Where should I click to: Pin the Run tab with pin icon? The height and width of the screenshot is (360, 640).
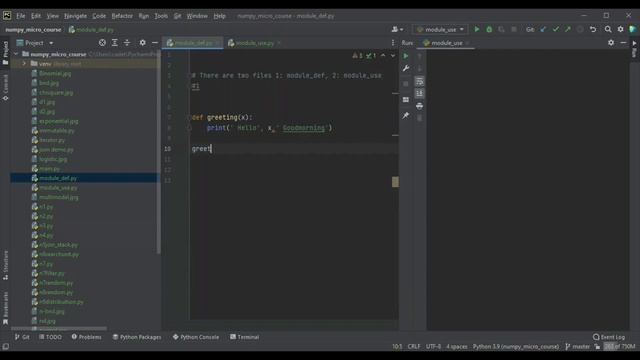tap(406, 116)
